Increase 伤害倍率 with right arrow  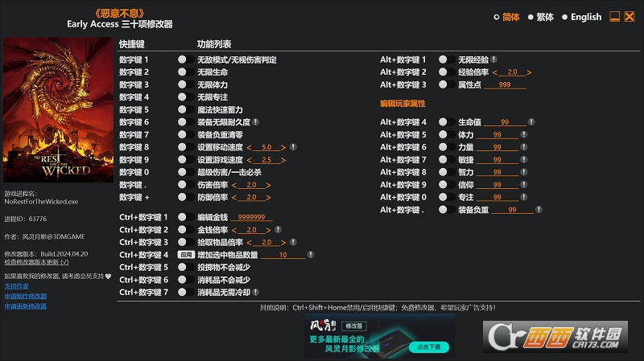(x=268, y=186)
